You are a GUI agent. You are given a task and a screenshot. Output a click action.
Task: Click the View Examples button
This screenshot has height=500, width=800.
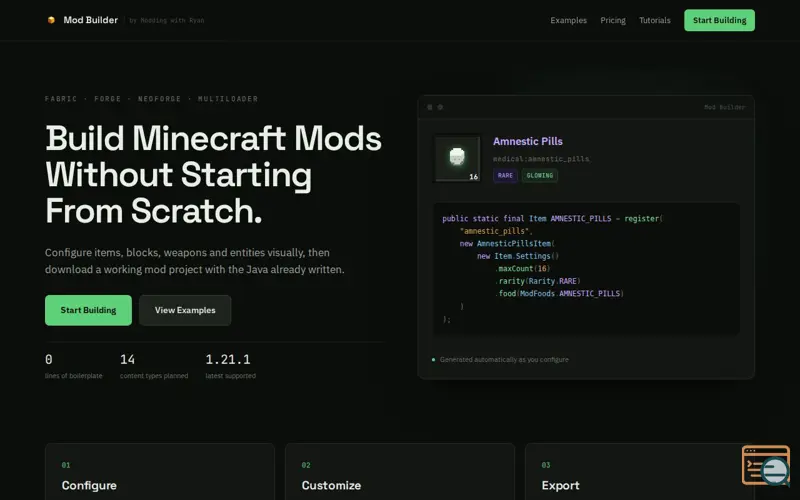pos(185,310)
